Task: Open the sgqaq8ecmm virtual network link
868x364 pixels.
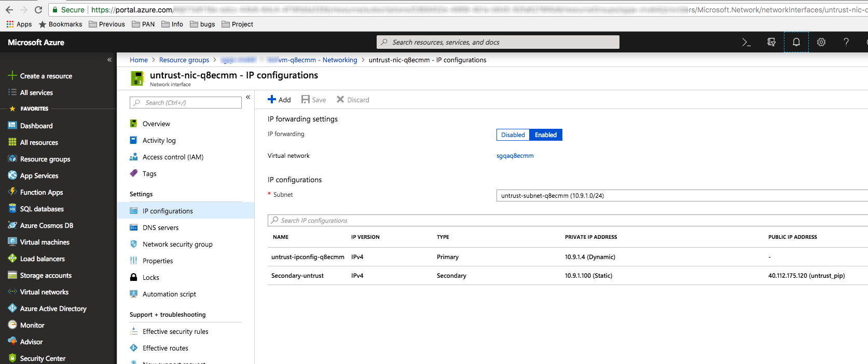Action: click(x=515, y=156)
